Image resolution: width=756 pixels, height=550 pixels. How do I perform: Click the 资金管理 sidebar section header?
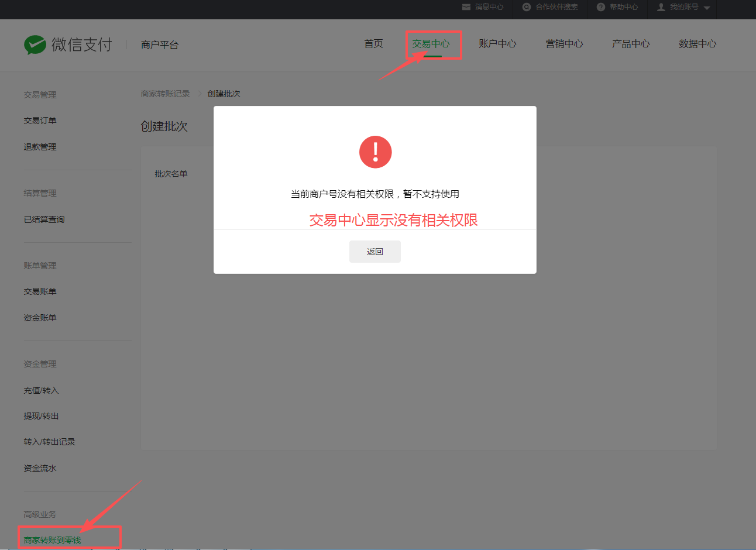click(x=40, y=364)
